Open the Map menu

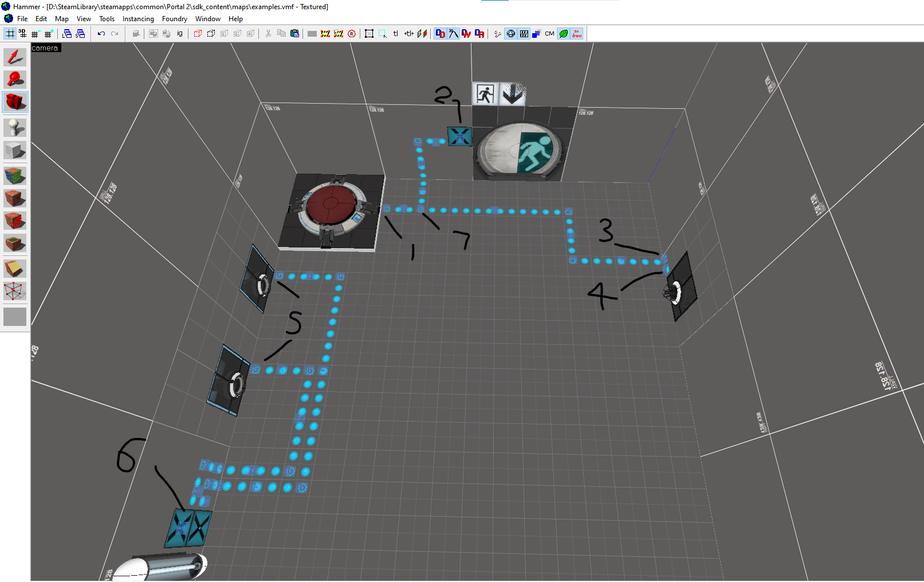point(62,19)
